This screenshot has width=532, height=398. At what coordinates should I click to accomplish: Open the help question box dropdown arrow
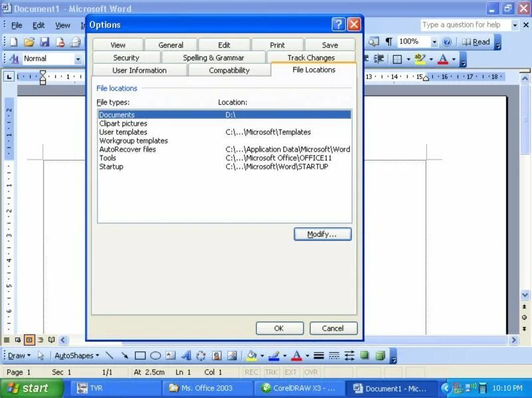click(515, 25)
